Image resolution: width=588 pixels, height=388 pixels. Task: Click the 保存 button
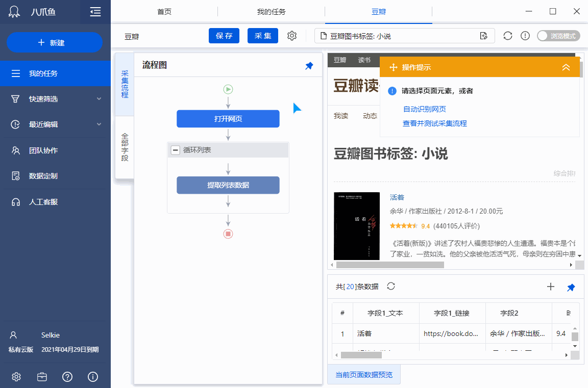click(x=224, y=36)
